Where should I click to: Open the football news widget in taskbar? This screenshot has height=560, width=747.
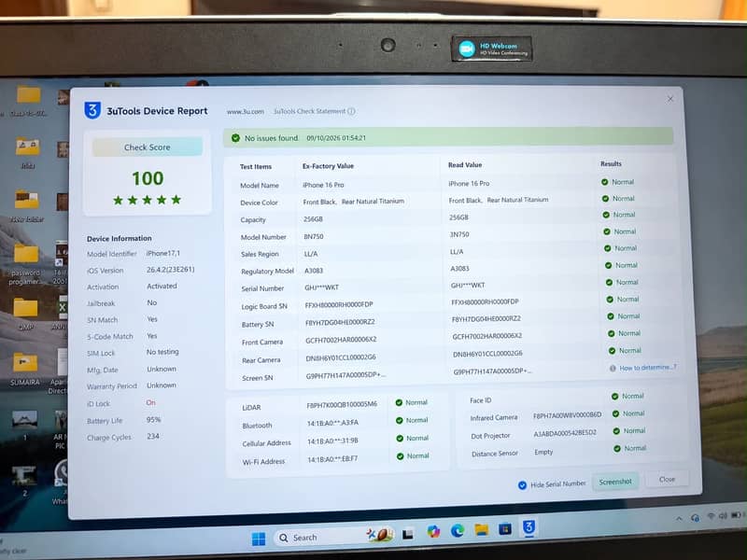pos(380,535)
